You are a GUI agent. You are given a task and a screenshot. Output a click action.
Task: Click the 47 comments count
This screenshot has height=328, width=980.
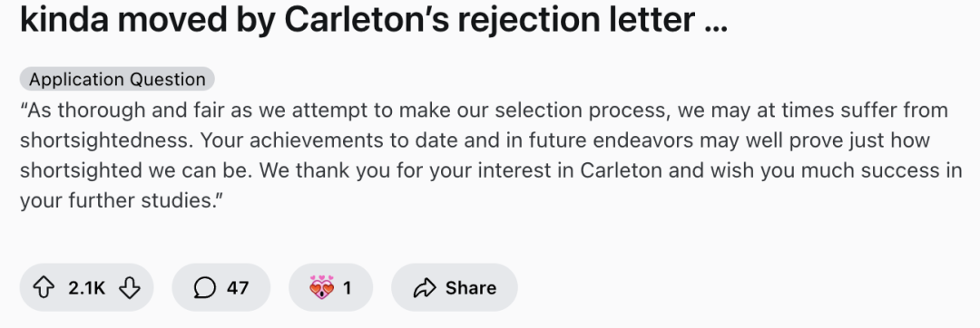point(238,287)
